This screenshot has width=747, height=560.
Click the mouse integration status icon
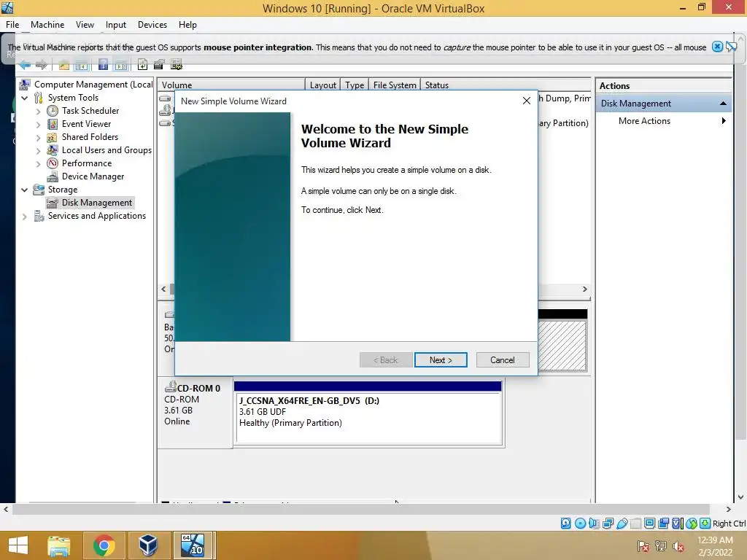(692, 524)
